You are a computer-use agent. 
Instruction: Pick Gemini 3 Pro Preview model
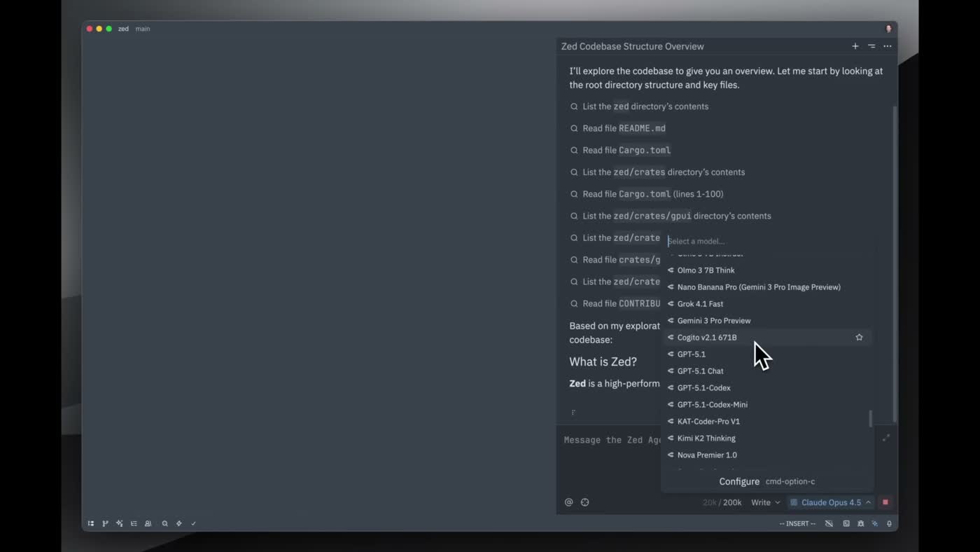coord(767,320)
